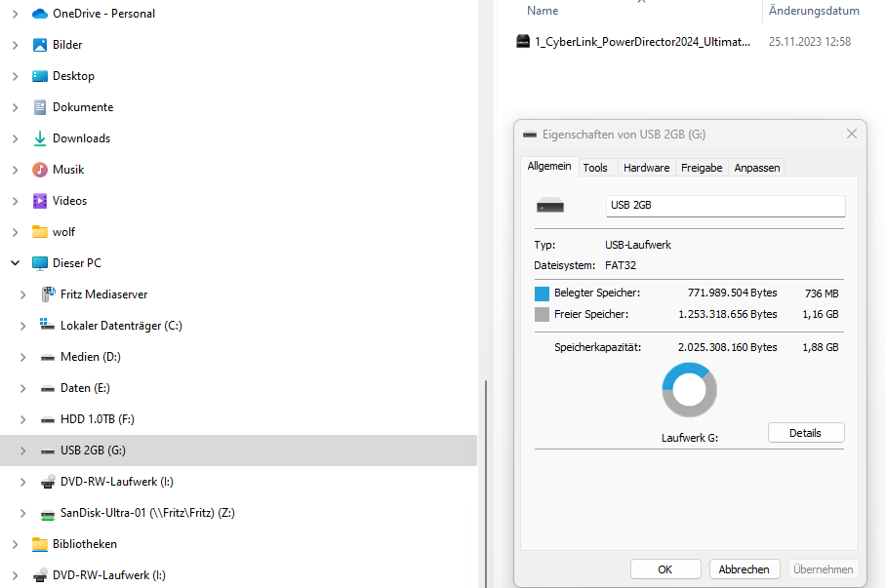Expand the Bibliotheken tree node
This screenshot has height=588, width=886.
click(x=16, y=544)
